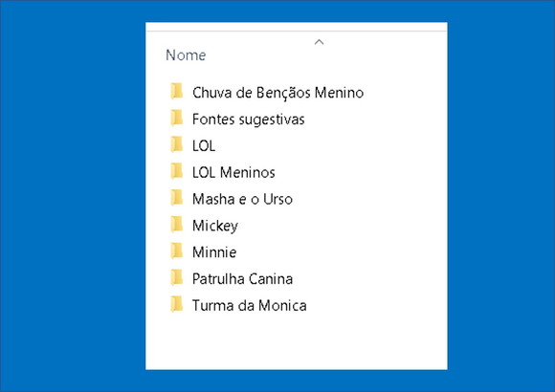
Task: Select the LOL folder name text
Action: pyautogui.click(x=204, y=145)
